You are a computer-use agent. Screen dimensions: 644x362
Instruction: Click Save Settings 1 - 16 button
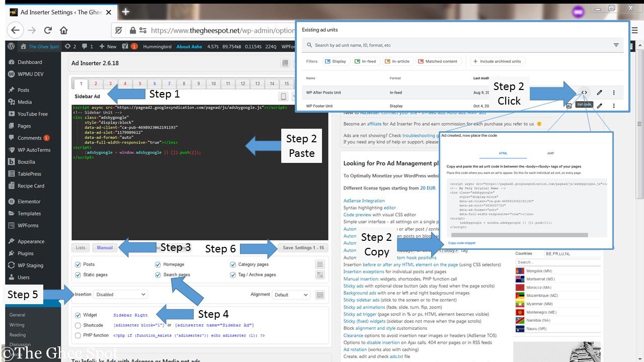(303, 248)
